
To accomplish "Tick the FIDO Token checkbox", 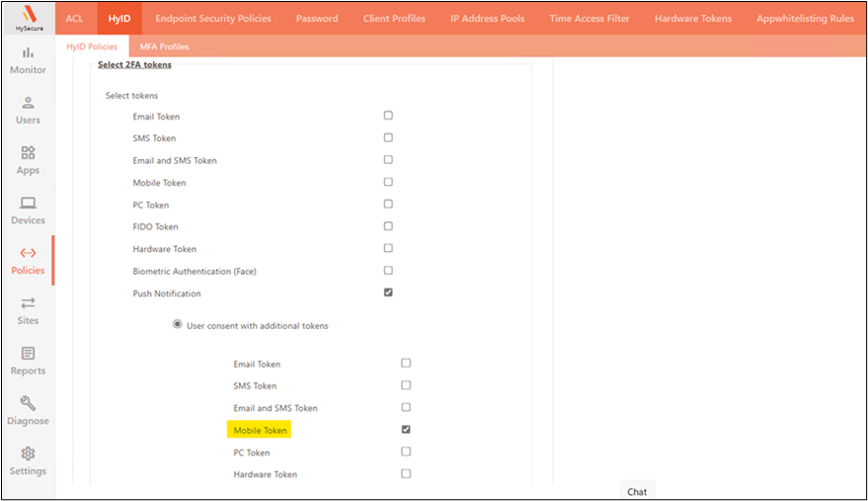I will point(388,226).
